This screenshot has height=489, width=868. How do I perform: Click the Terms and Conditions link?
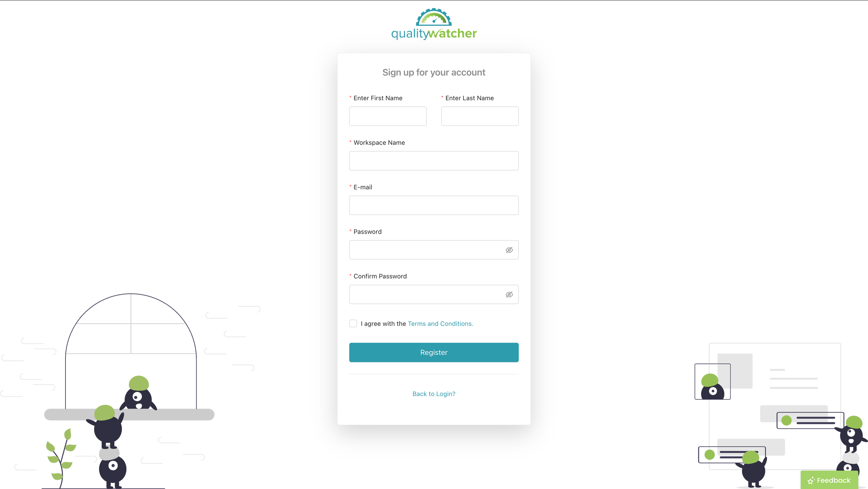pos(441,323)
